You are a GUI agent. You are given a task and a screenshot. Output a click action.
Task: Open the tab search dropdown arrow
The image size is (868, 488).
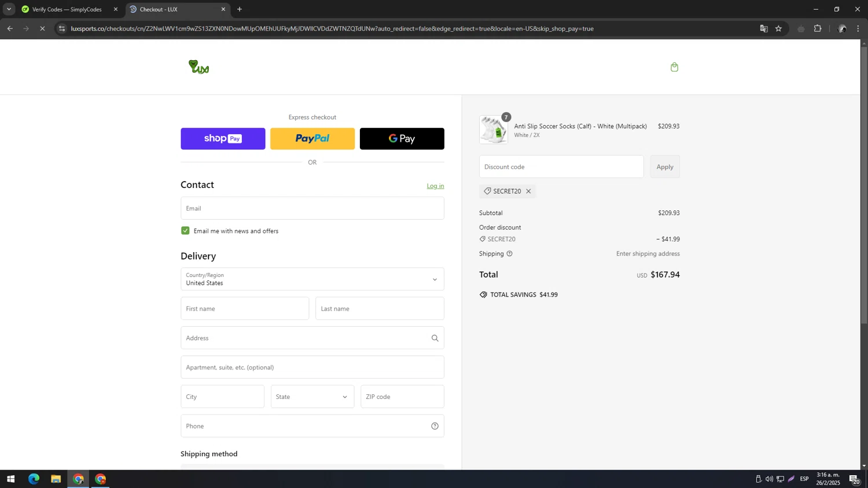pyautogui.click(x=9, y=9)
